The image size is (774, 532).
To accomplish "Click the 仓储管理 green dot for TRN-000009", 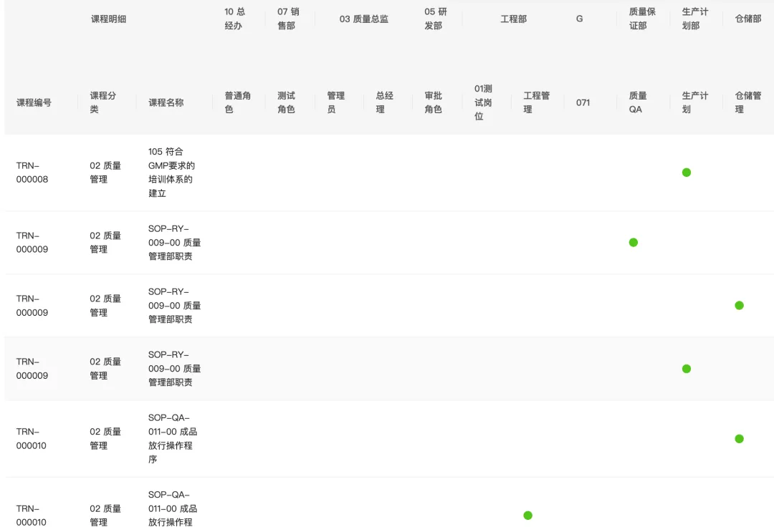I will (739, 305).
